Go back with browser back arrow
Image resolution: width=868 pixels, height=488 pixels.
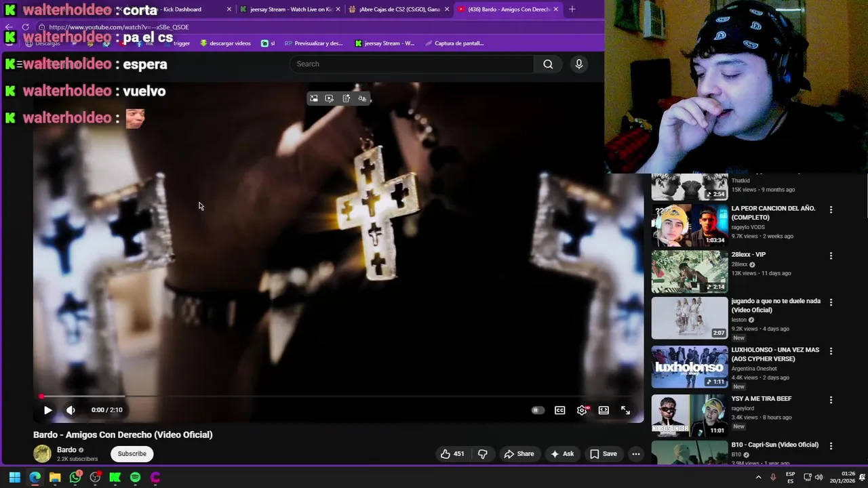coord(9,27)
